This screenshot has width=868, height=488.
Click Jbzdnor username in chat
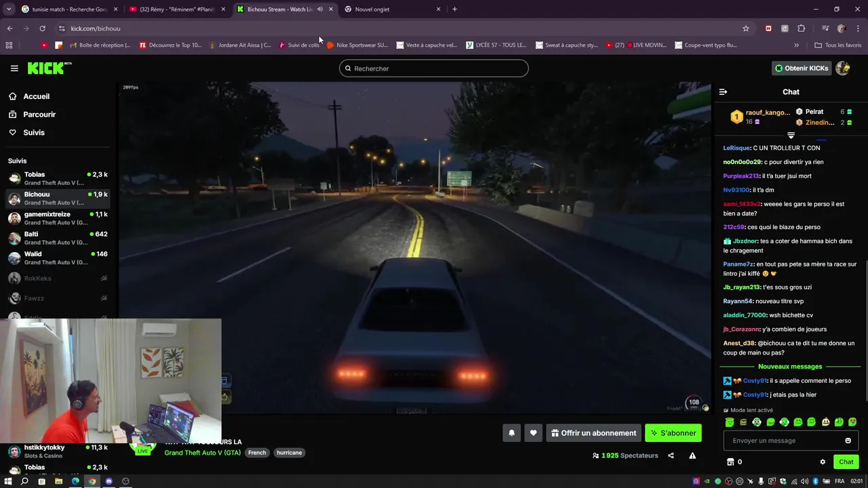click(x=745, y=241)
